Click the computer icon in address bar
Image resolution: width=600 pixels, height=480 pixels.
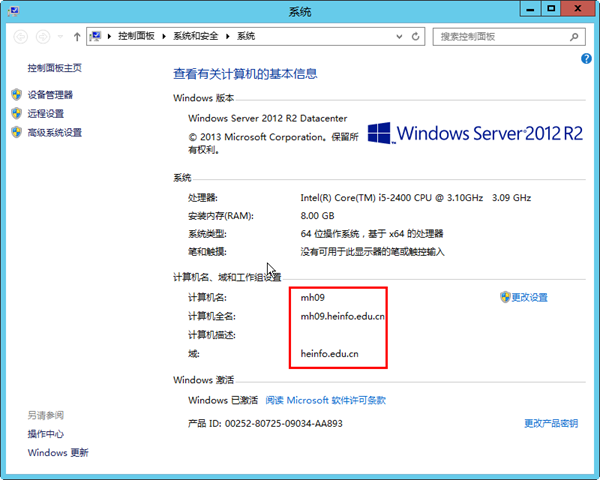point(95,36)
